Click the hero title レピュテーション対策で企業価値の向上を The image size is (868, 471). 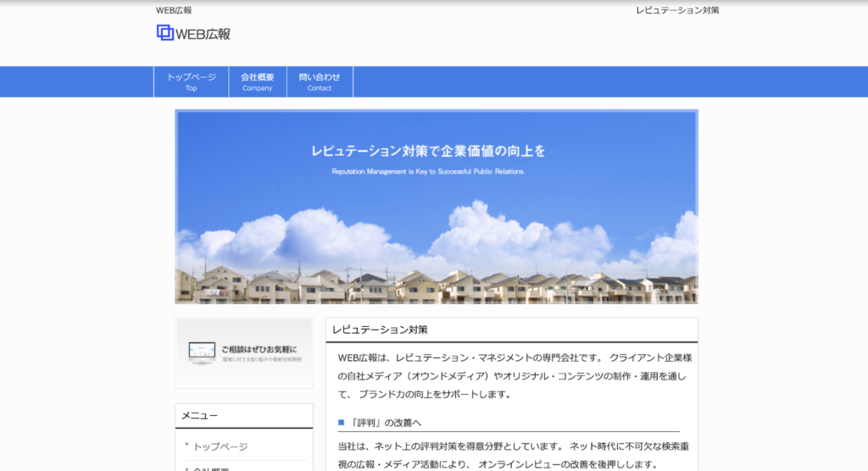(x=428, y=151)
